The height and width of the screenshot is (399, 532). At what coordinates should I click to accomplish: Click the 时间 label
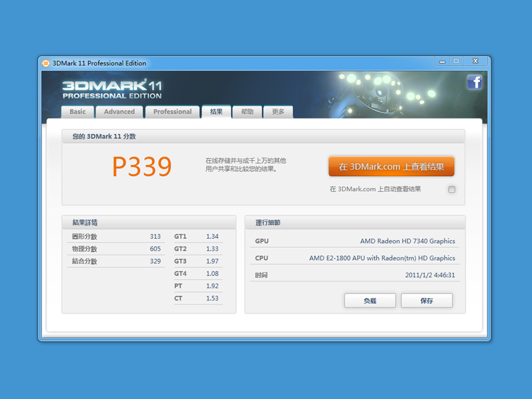pos(261,275)
